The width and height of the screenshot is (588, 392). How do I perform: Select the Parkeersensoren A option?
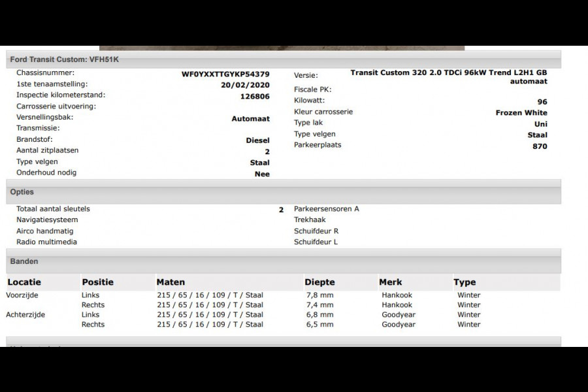(x=327, y=209)
